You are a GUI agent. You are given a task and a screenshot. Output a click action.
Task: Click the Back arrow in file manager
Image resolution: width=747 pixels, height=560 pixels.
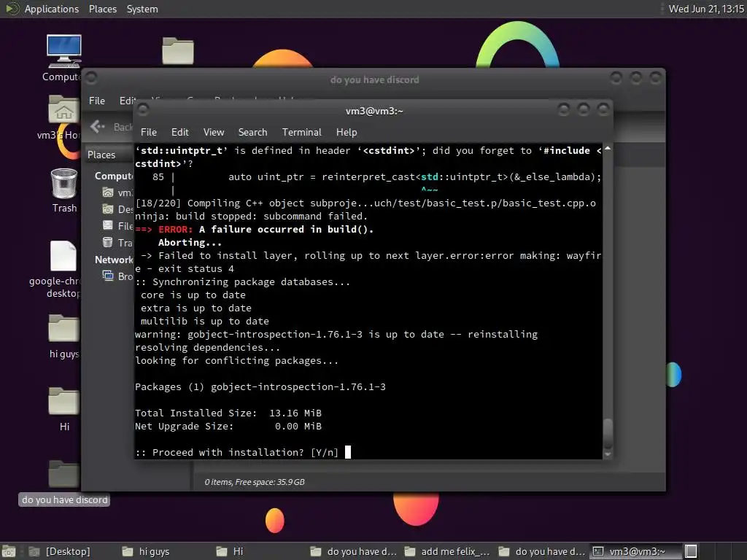pos(98,126)
